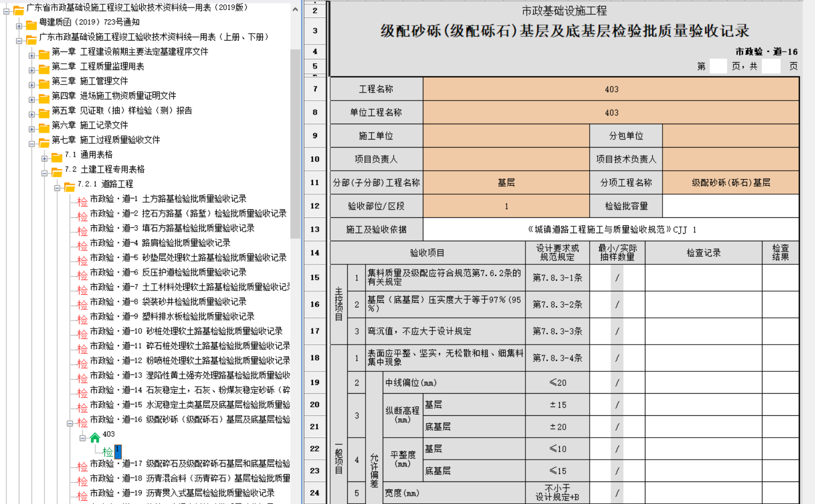
Task: Collapse the 7.2.1 道路工程 node
Action: 57,188
